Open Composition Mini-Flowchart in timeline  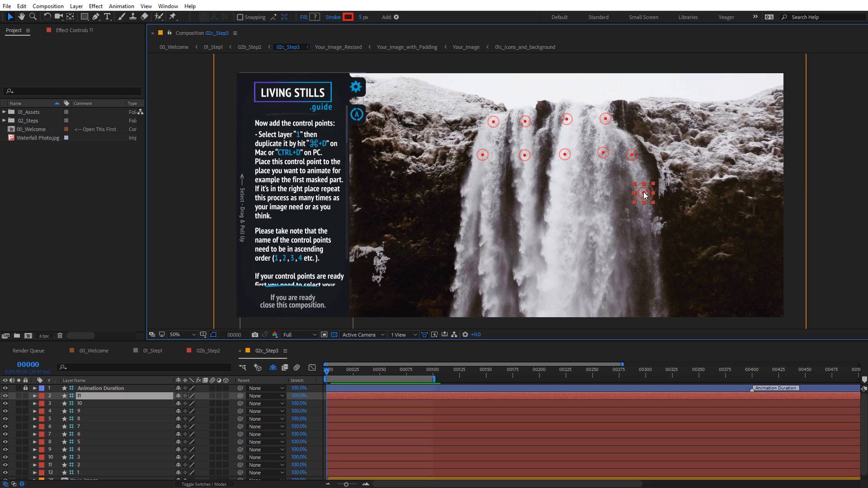point(243,367)
